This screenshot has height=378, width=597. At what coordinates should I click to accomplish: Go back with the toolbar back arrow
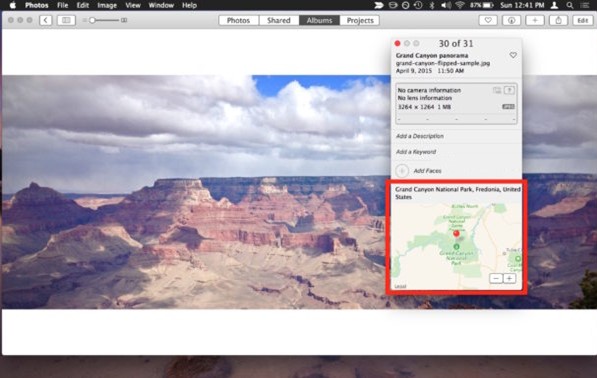pyautogui.click(x=46, y=20)
